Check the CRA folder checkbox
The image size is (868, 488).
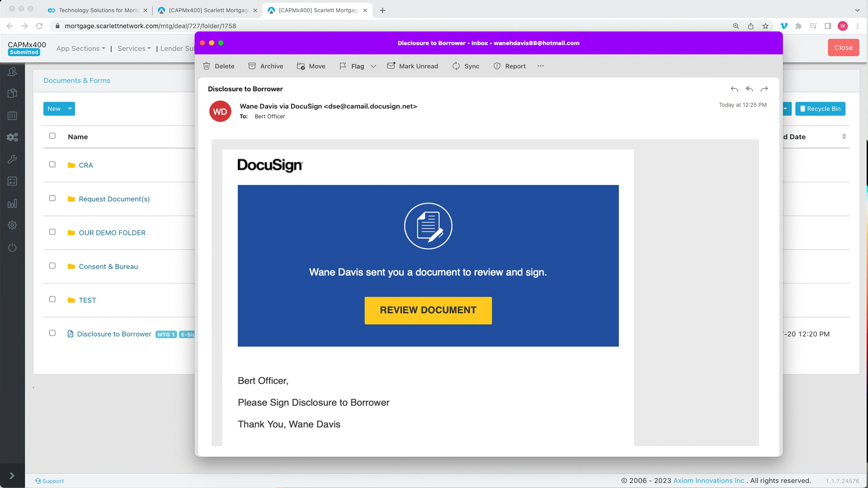pyautogui.click(x=52, y=165)
